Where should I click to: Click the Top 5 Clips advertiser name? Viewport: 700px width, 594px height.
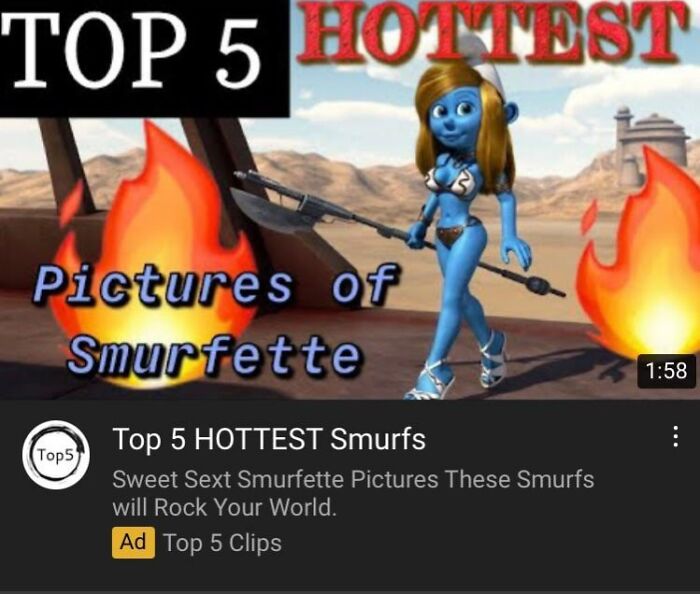coord(222,543)
